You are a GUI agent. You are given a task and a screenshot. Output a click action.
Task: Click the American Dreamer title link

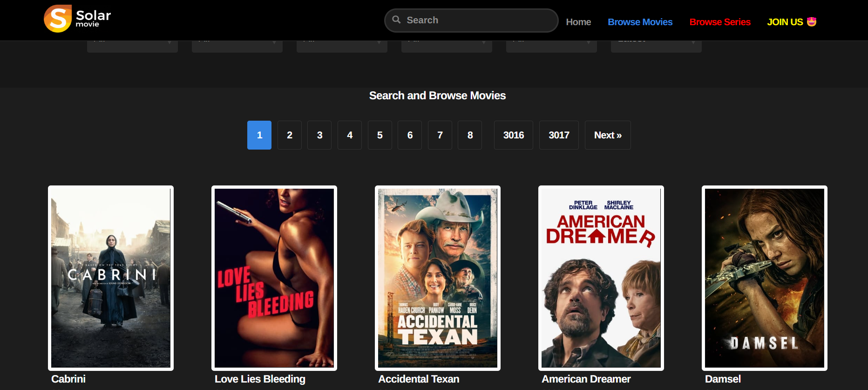(586, 379)
